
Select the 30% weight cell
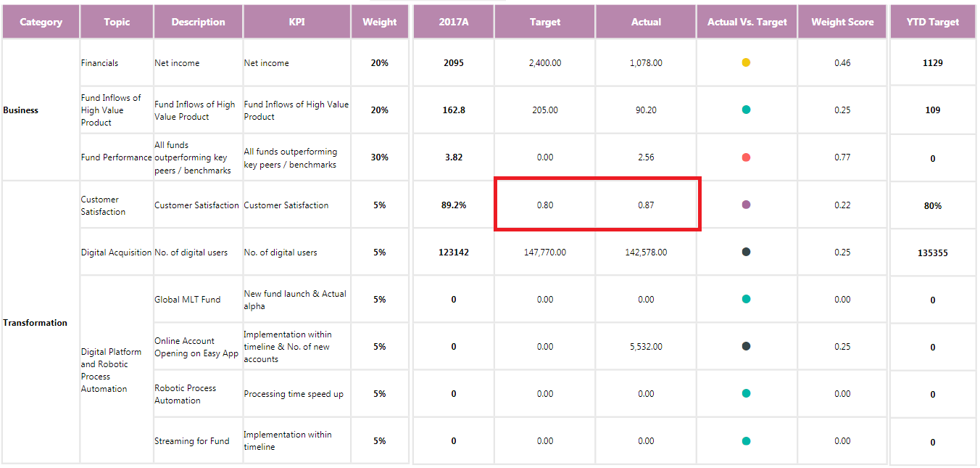click(x=380, y=157)
